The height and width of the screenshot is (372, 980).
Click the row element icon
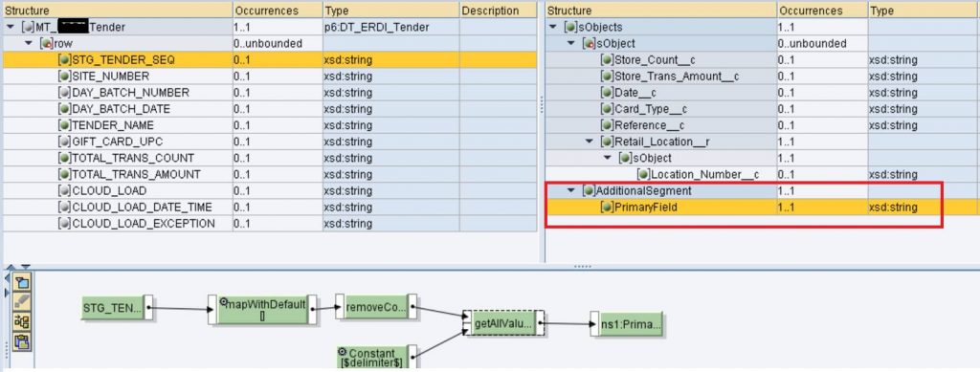pyautogui.click(x=47, y=44)
